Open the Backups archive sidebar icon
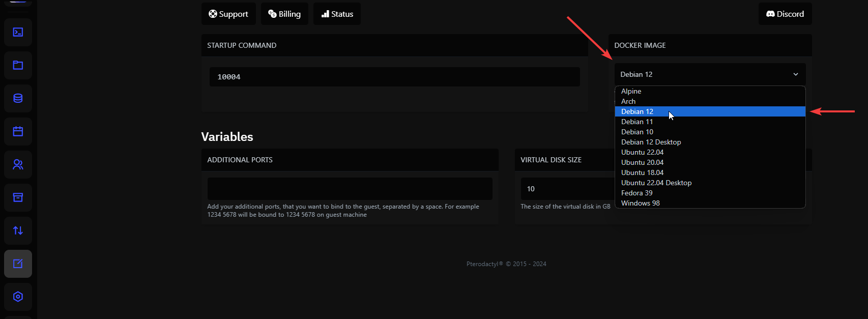Viewport: 868px width, 319px height. click(x=18, y=197)
